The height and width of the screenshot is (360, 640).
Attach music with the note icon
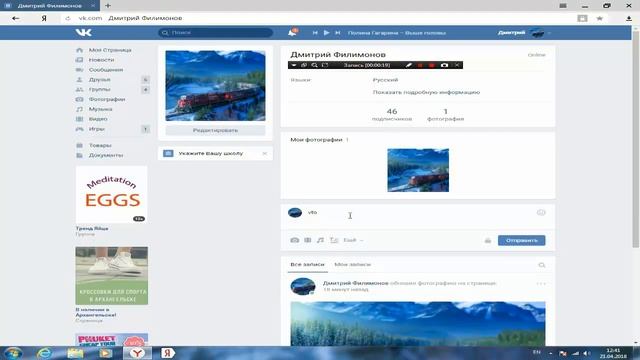pyautogui.click(x=321, y=240)
